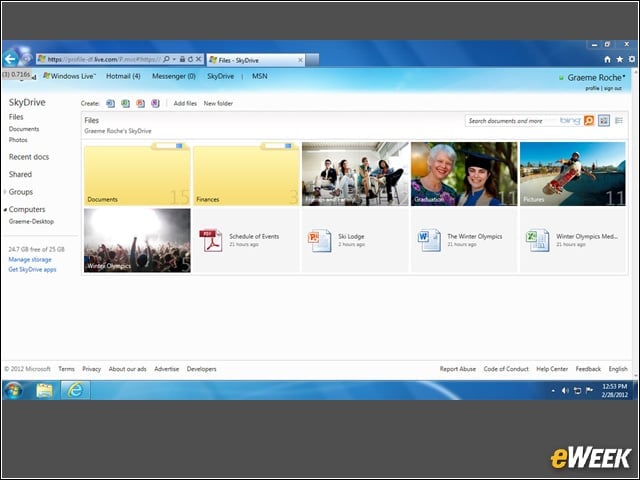The image size is (640, 480).
Task: Click the volume speaker tray icon
Action: (x=565, y=391)
